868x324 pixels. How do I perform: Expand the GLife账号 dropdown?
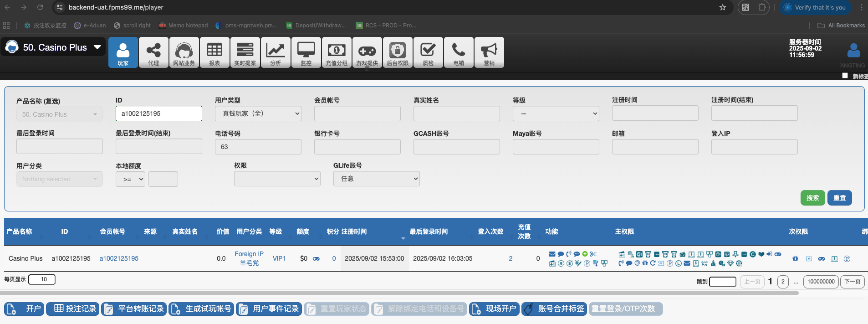click(x=376, y=179)
